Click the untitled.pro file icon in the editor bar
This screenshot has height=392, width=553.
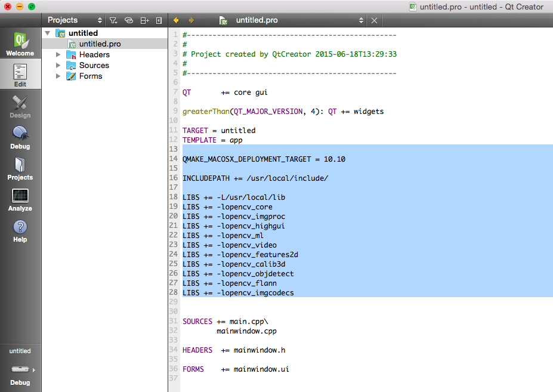(223, 20)
